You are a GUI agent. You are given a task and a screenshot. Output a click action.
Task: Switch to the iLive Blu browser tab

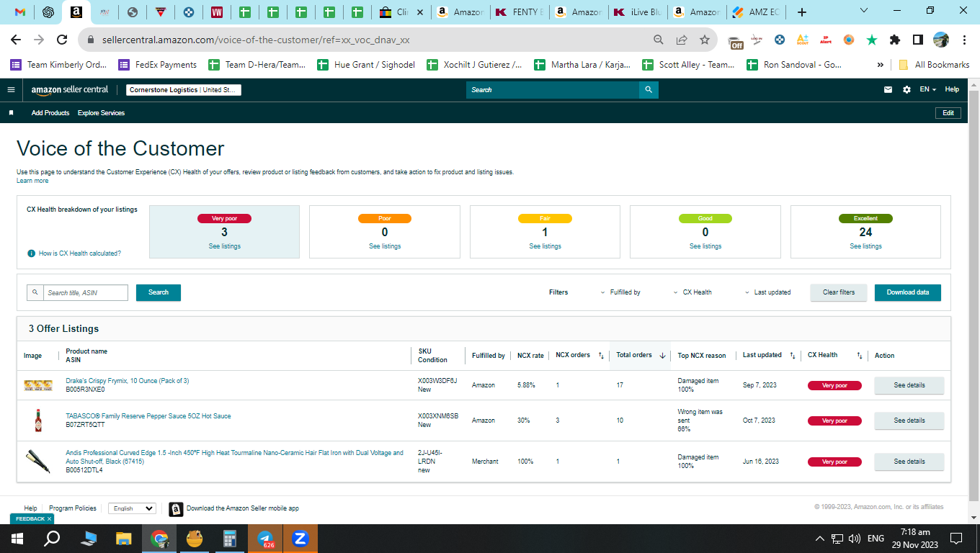(638, 12)
